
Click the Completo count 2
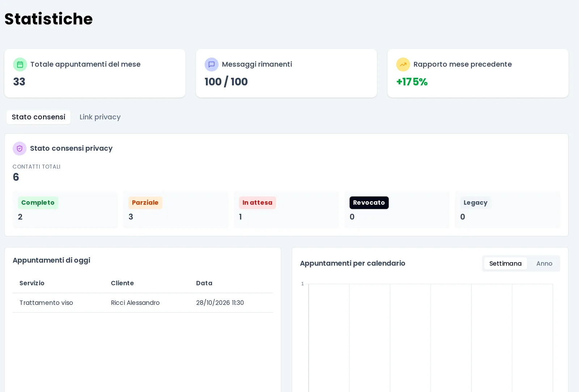20,217
